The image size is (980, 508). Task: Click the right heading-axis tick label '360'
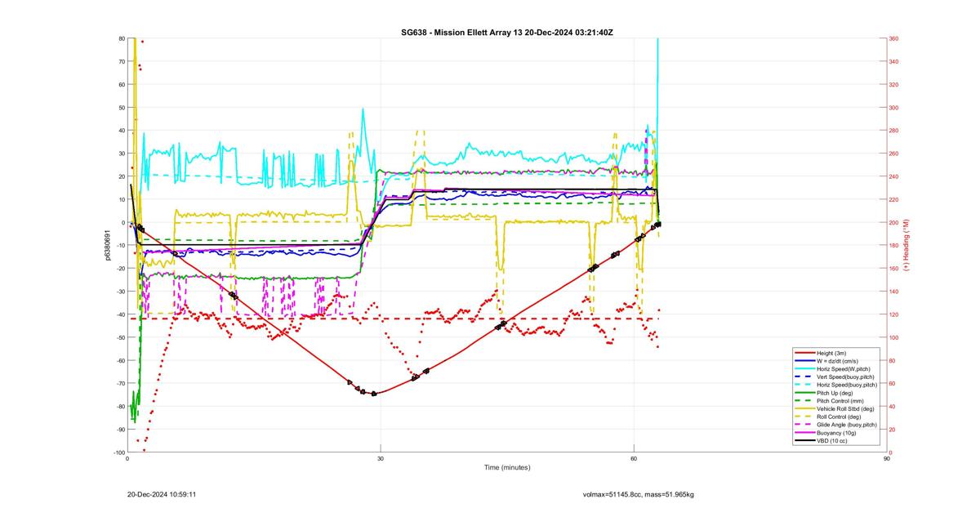[894, 38]
